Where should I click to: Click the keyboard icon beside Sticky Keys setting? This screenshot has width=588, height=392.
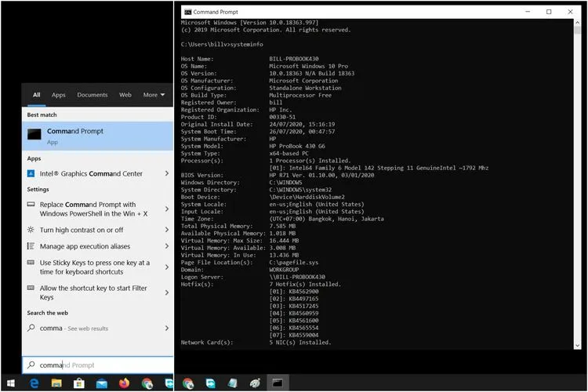(x=31, y=262)
